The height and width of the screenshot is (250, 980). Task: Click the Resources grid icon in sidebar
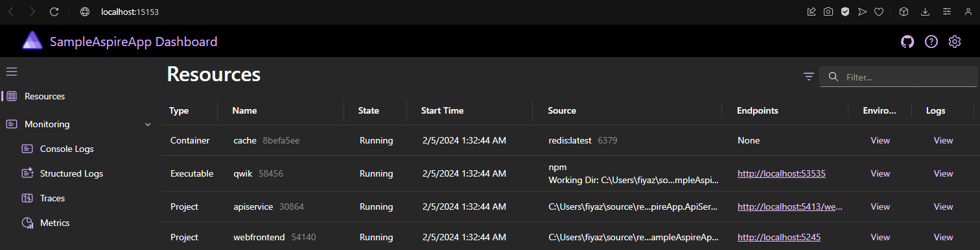click(x=12, y=96)
